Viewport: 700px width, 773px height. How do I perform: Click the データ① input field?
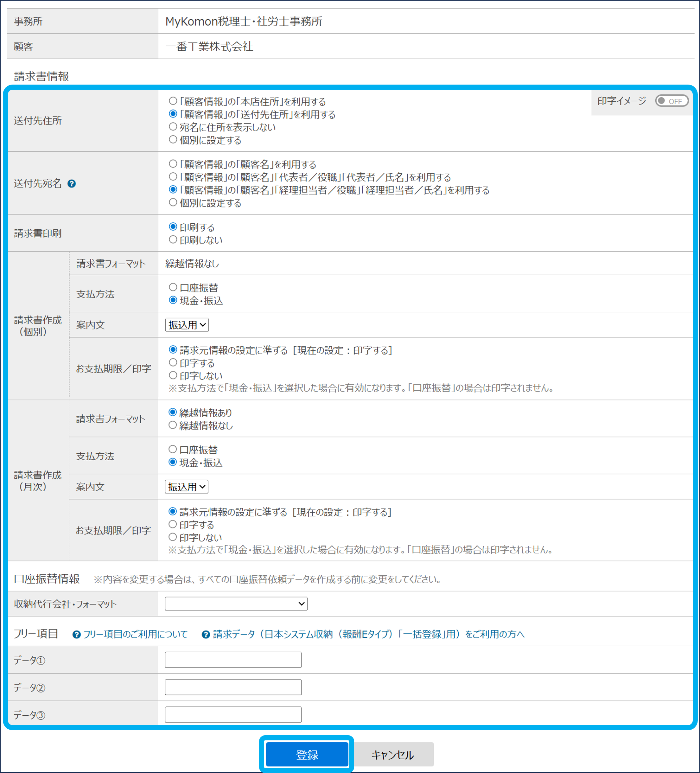pos(233,660)
